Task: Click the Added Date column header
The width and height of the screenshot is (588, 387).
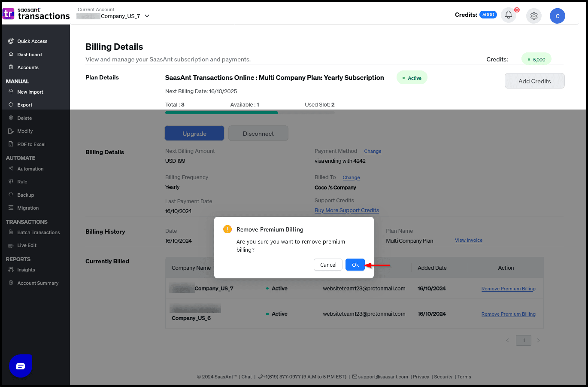Action: point(432,268)
